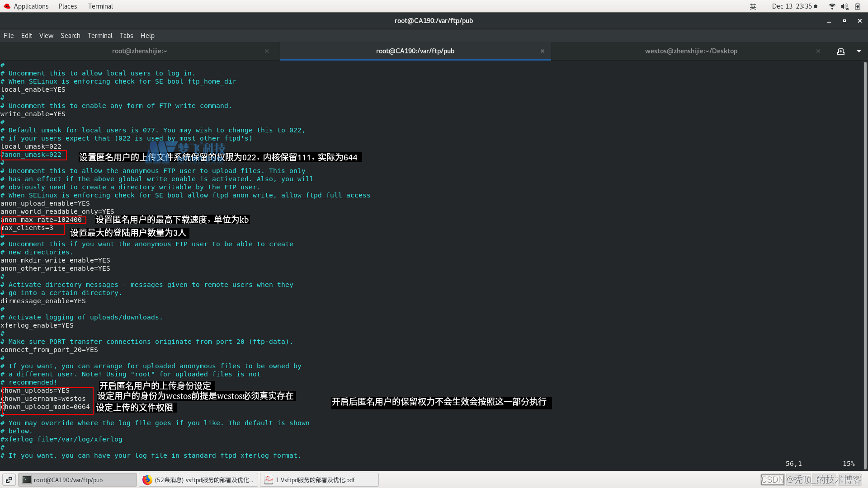Click the new terminal tab icon
868x488 pixels.
pos(840,52)
